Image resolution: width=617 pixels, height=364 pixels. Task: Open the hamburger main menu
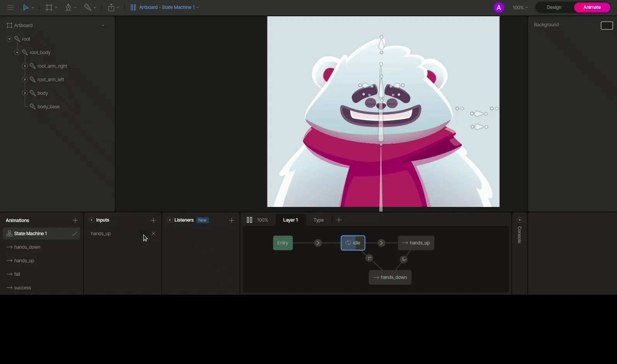(x=10, y=7)
